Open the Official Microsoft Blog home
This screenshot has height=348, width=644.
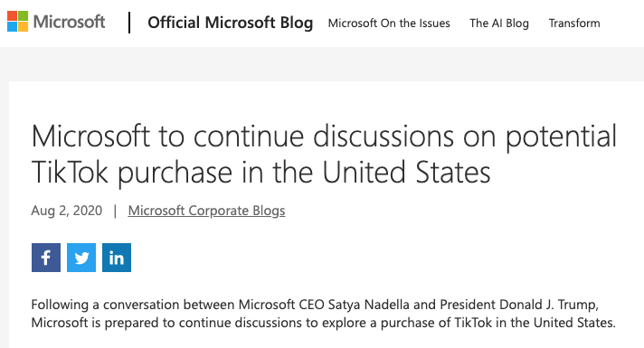[x=231, y=23]
